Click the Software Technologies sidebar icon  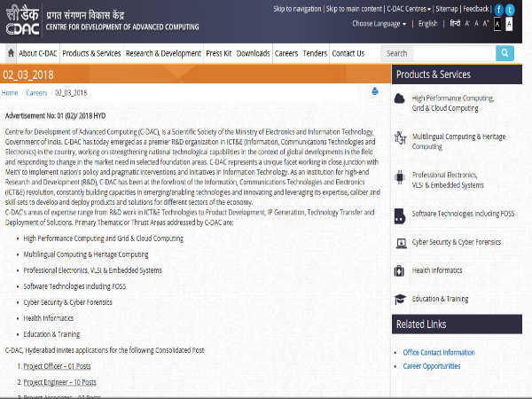coord(400,215)
